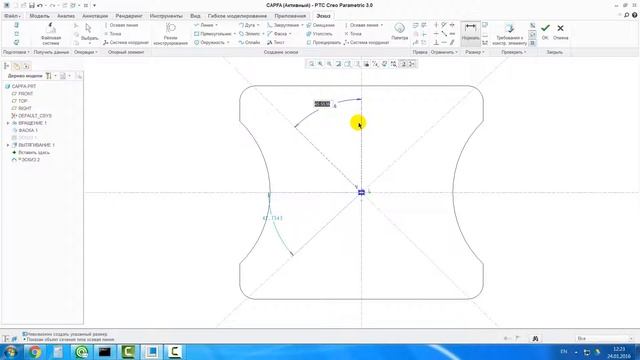Screen dimensions: 640x360
Task: Click Получить данные group label
Action: (51, 52)
